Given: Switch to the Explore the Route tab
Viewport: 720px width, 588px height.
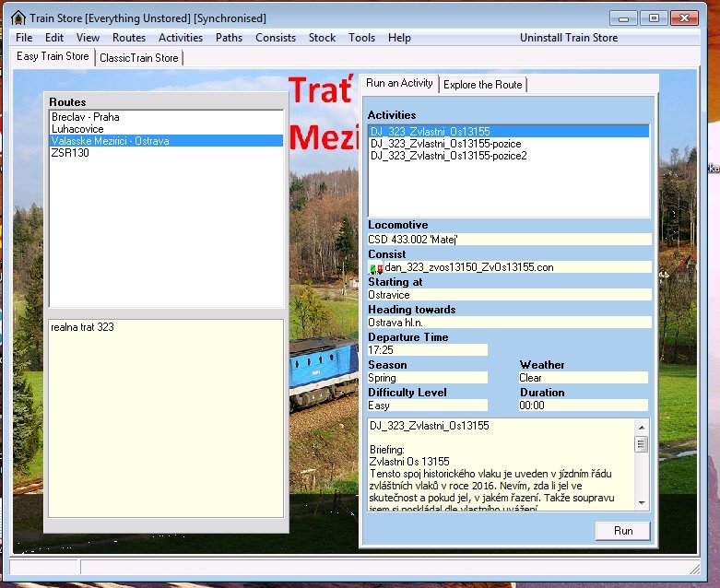Looking at the screenshot, I should click(482, 85).
